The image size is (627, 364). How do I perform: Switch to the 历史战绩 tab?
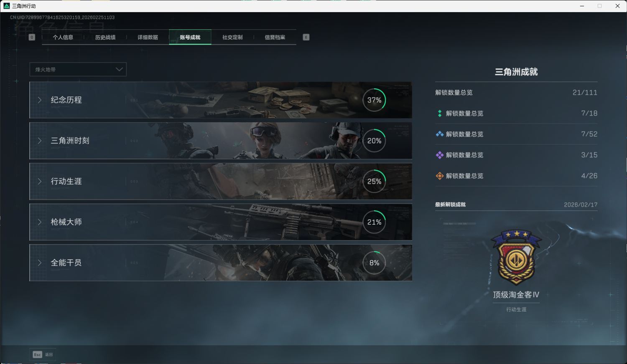[105, 37]
